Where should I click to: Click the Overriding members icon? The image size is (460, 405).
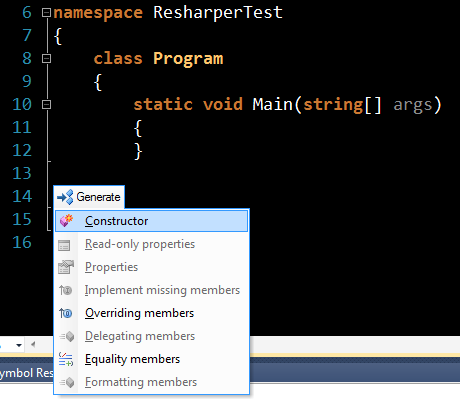coord(66,313)
